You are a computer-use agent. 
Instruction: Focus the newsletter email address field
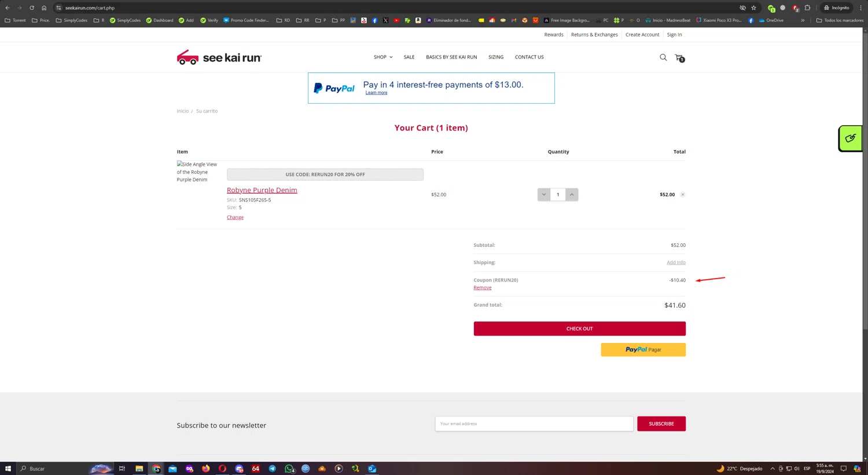534,424
